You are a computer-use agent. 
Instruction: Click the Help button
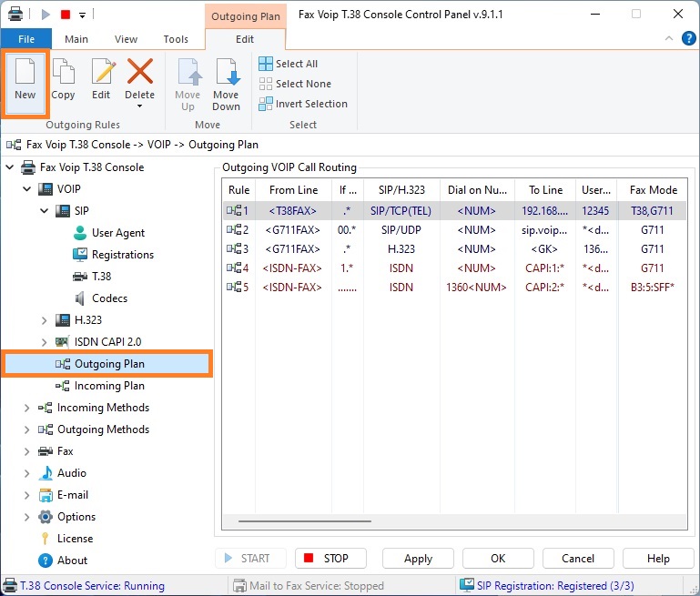tap(658, 559)
